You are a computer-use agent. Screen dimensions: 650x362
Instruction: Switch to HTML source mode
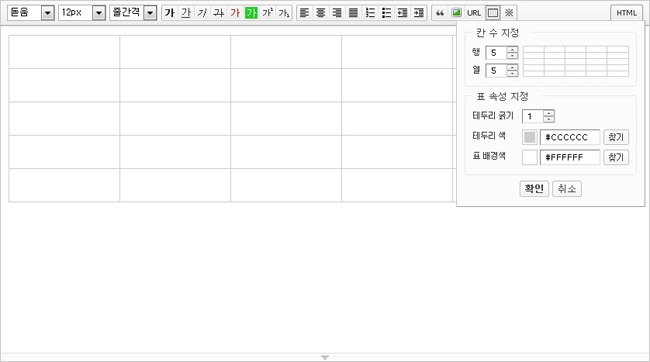[x=626, y=13]
